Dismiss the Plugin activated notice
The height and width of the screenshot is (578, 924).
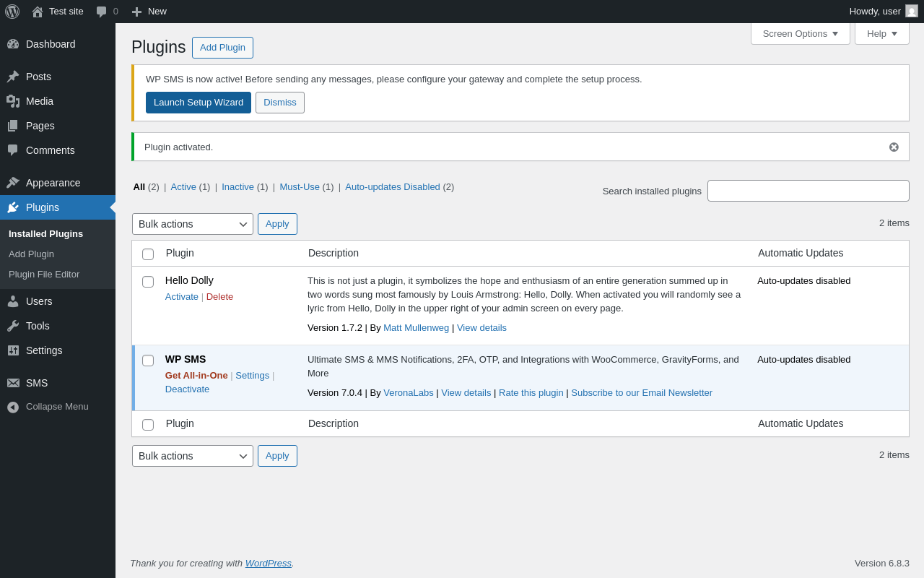click(894, 147)
